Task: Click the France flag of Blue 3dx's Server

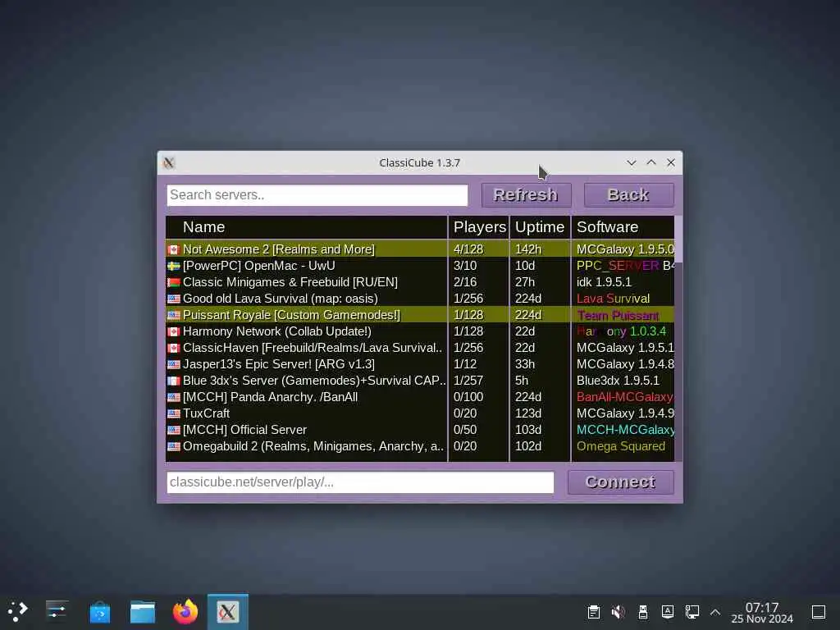Action: (x=174, y=381)
